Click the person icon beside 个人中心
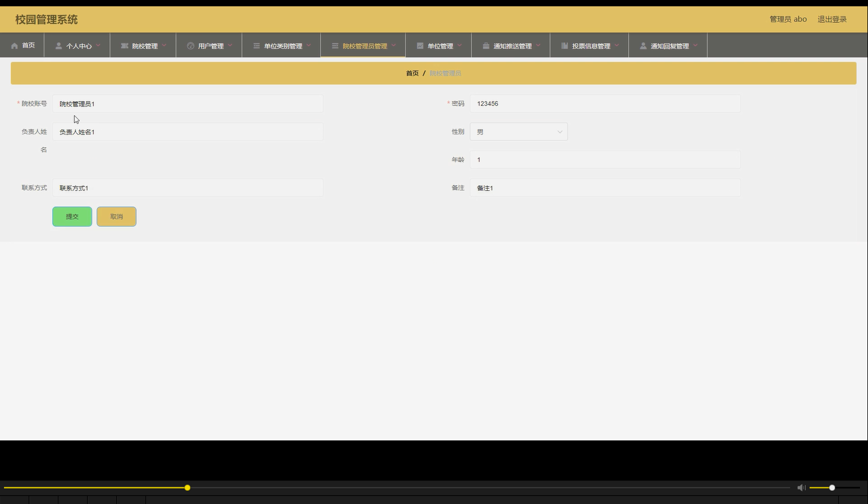 (x=58, y=46)
